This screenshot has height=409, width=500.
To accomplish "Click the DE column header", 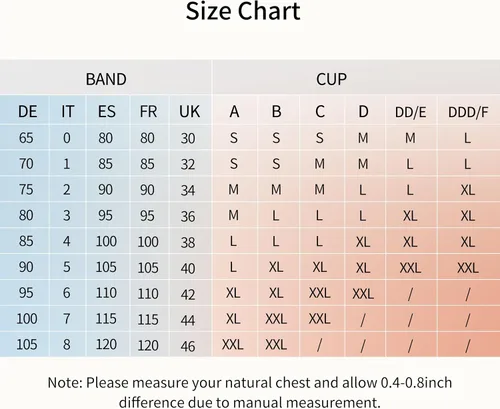I will (25, 111).
